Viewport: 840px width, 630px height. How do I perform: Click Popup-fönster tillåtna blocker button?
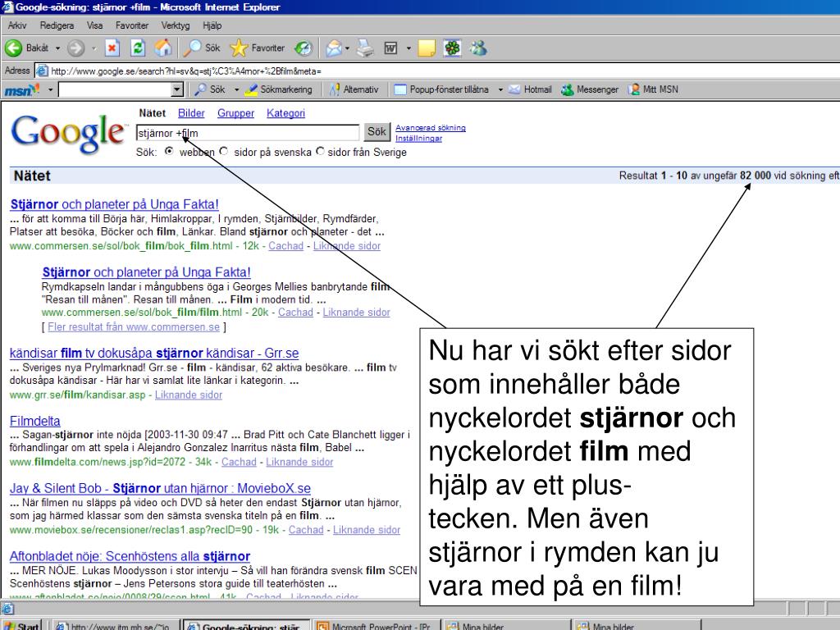(x=441, y=89)
